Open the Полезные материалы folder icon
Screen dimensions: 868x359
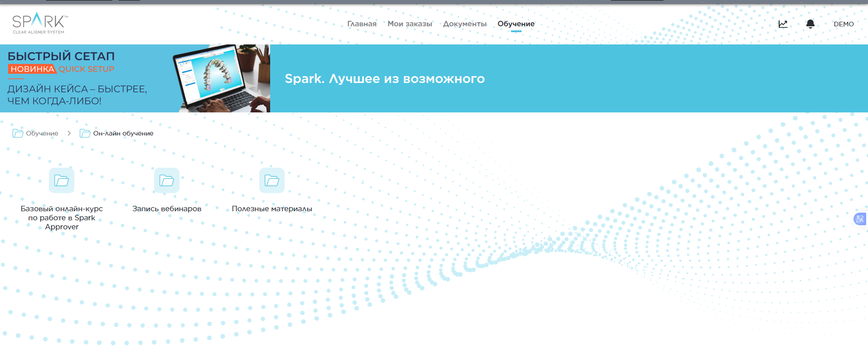pos(272,180)
